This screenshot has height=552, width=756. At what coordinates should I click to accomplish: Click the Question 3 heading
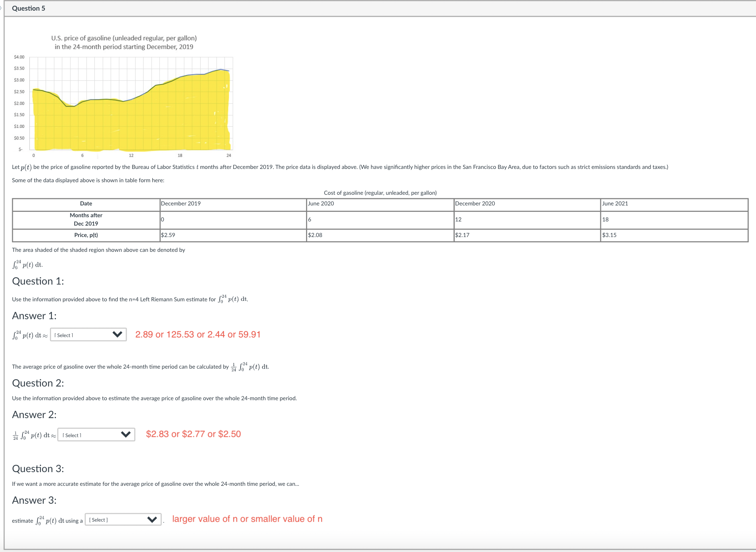point(38,469)
